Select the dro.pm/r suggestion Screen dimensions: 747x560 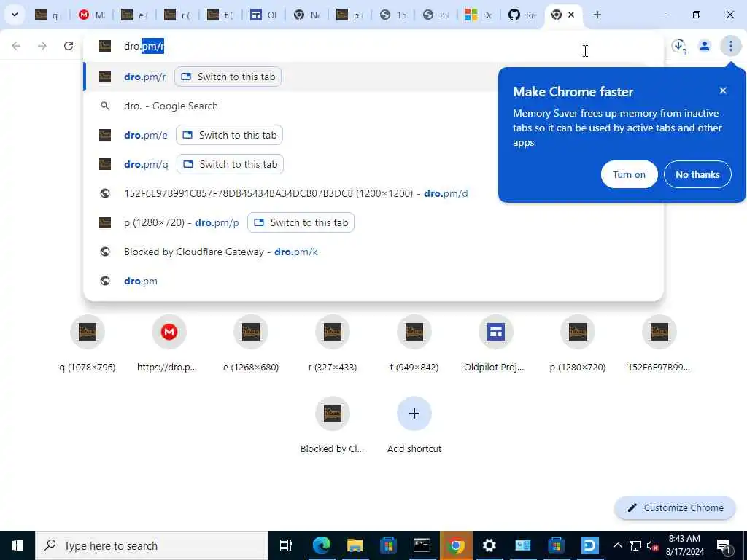pyautogui.click(x=145, y=77)
